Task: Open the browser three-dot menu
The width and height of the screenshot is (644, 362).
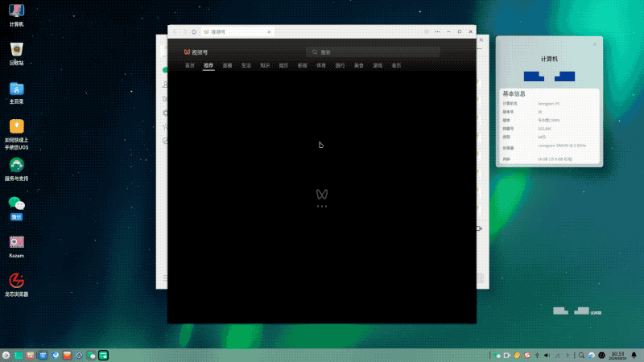Action: (438, 31)
